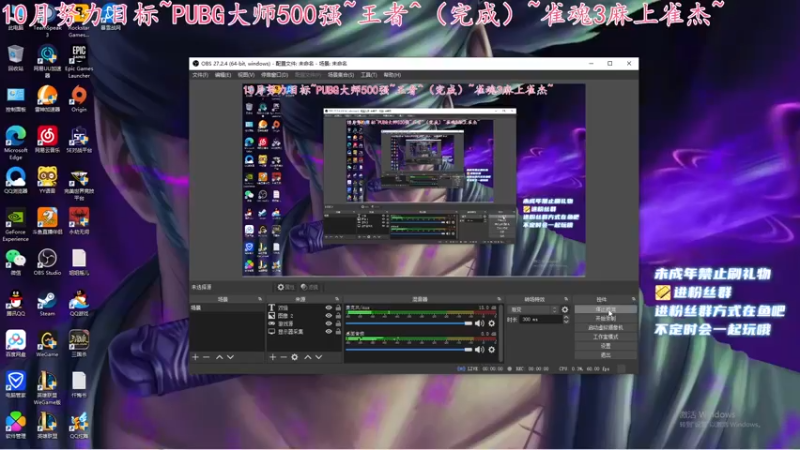Image resolution: width=800 pixels, height=450 pixels.
Task: Move source down arrow in sources panel
Action: (x=319, y=357)
